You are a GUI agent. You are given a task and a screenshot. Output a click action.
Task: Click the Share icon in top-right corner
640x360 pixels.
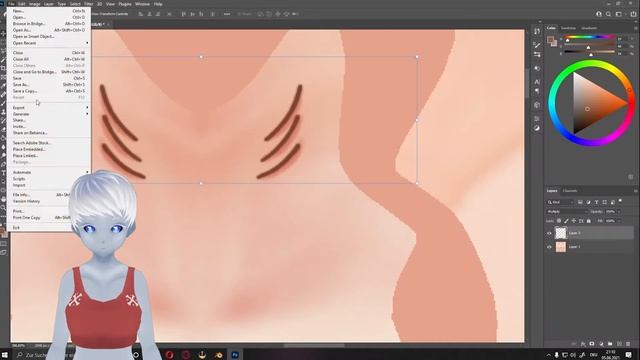[633, 14]
